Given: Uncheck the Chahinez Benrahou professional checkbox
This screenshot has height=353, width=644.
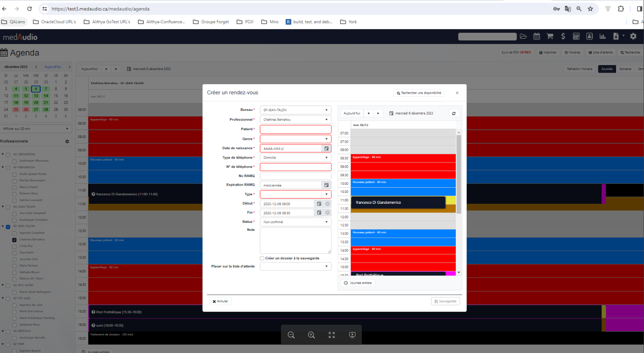Looking at the screenshot, I should (x=15, y=240).
